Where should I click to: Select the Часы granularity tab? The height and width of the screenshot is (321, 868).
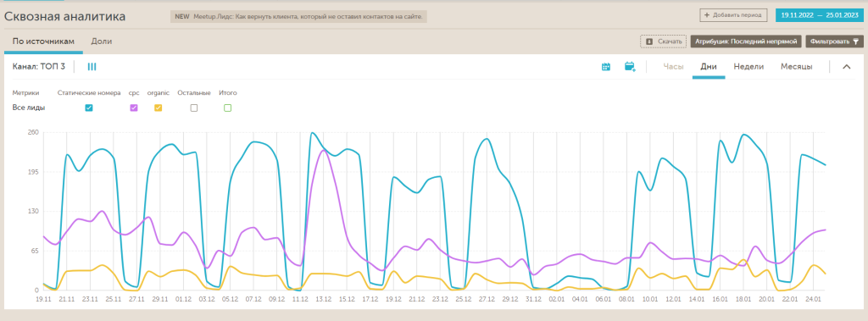[x=674, y=67]
